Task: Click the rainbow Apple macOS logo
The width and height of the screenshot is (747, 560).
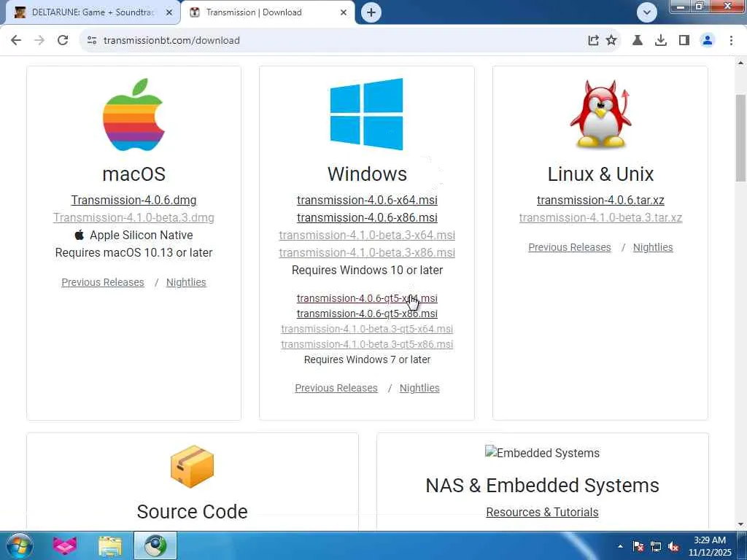Action: pyautogui.click(x=134, y=114)
